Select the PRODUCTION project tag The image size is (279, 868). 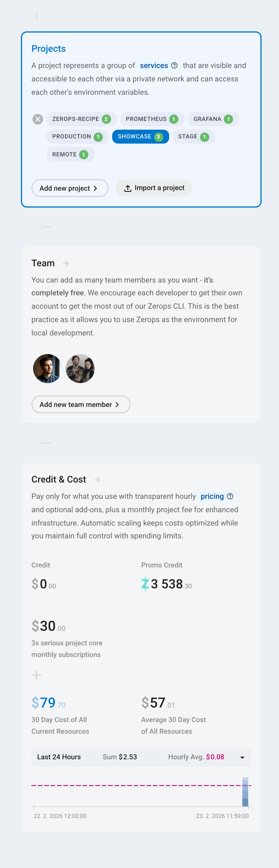[77, 136]
